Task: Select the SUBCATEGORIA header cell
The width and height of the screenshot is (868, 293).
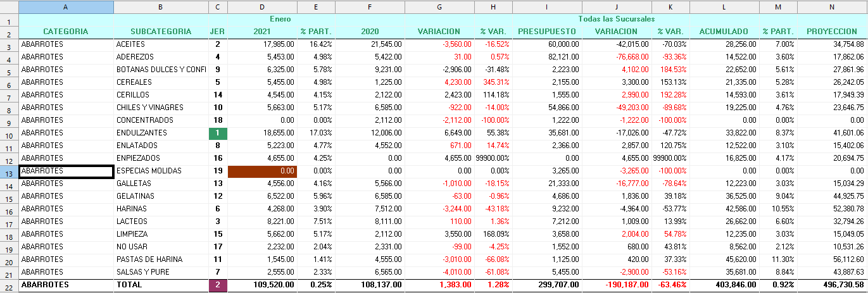Action: 161,31
